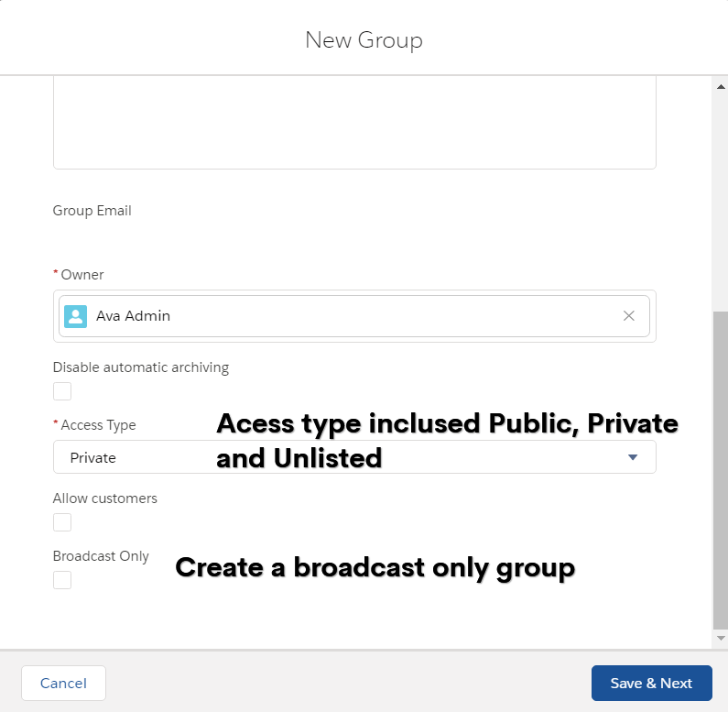Screen dimensions: 728x712
Task: Click the scrollbar down arrow
Action: point(721,638)
